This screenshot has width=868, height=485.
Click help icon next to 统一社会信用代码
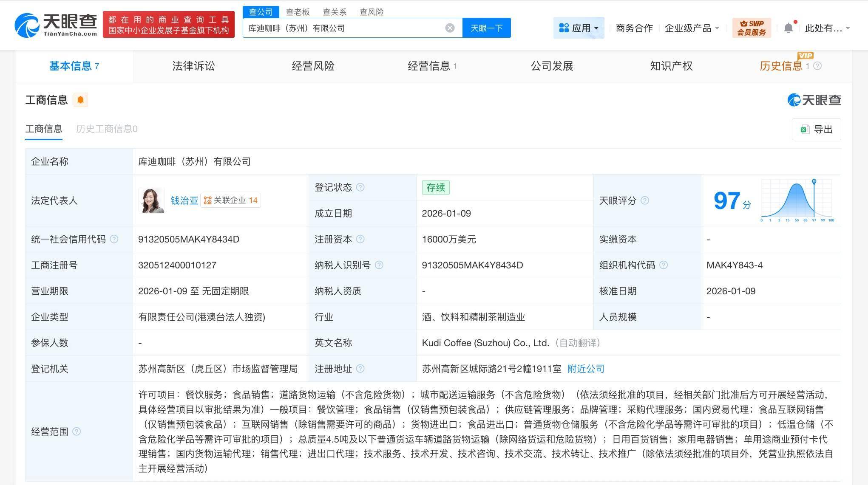coord(114,239)
